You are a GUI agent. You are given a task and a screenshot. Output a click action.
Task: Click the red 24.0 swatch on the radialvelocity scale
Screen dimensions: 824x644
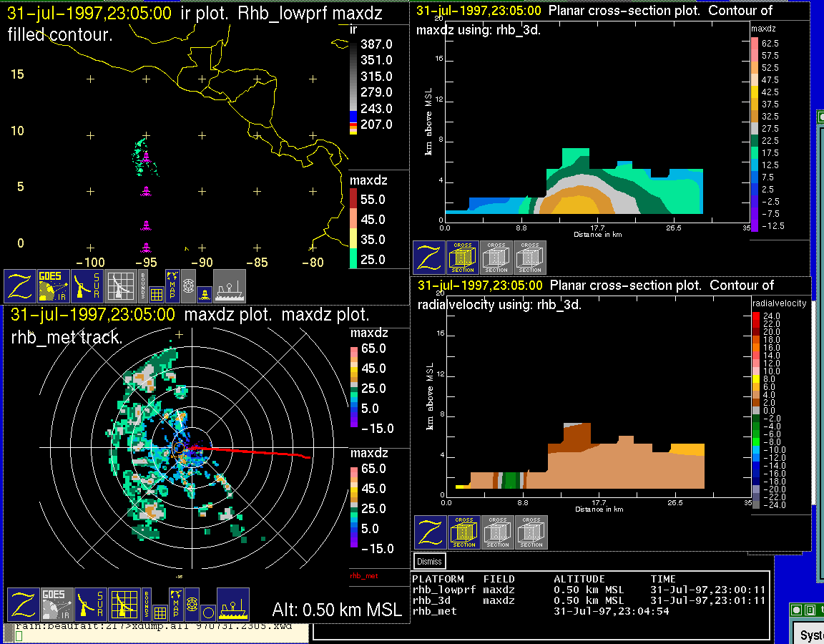click(755, 316)
